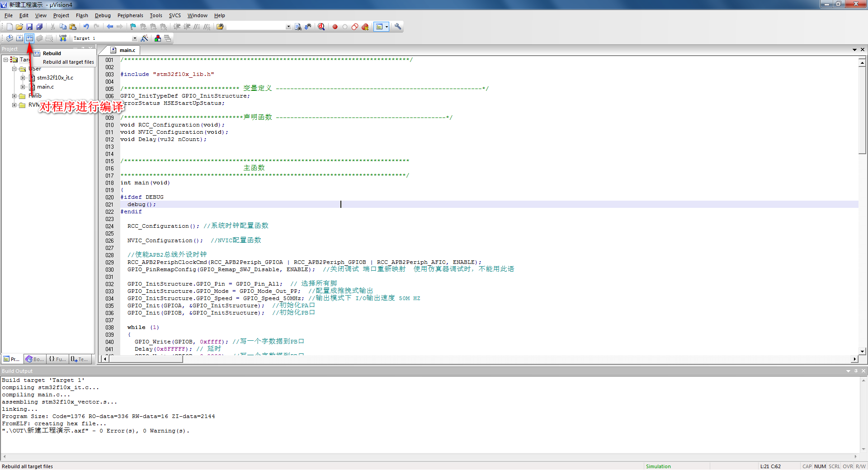Click editor vertical scrollbar thumb
868x470 pixels.
(x=862, y=110)
